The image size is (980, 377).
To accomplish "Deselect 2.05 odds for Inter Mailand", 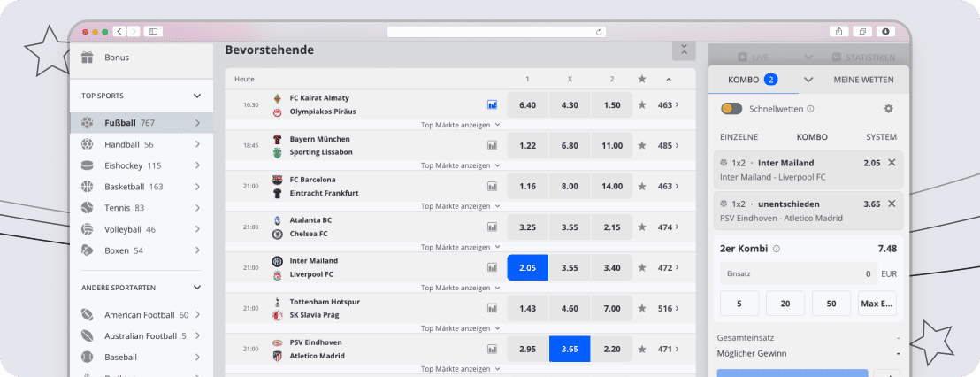I will [x=527, y=267].
